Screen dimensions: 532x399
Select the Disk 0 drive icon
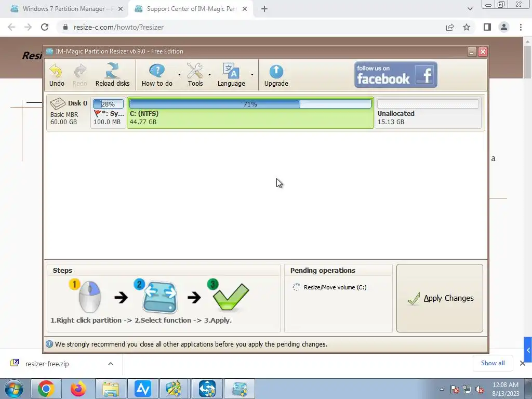(58, 103)
